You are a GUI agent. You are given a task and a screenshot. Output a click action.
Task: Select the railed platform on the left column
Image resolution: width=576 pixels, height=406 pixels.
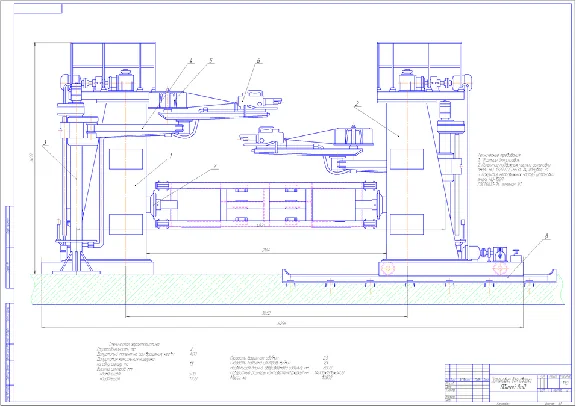[113, 67]
